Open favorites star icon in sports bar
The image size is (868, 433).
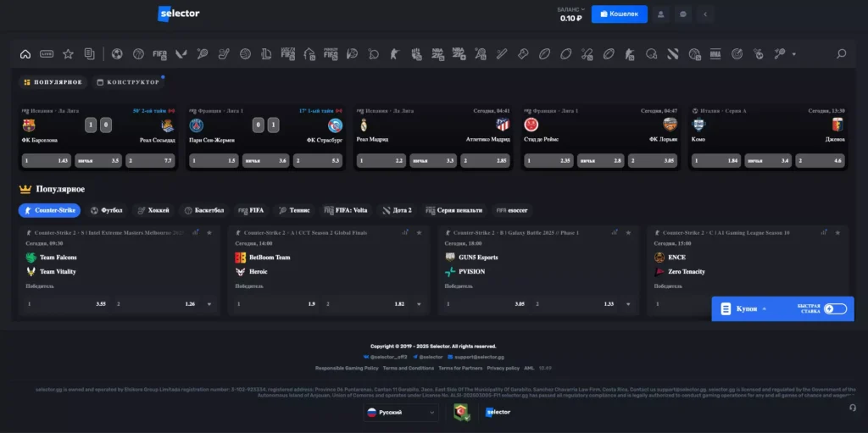68,54
